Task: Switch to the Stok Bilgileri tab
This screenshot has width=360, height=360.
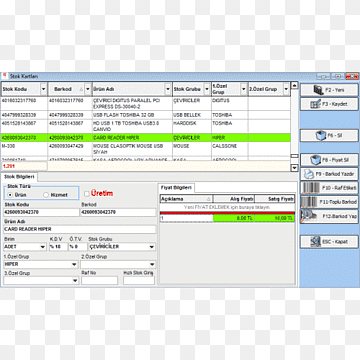Action: click(x=19, y=176)
